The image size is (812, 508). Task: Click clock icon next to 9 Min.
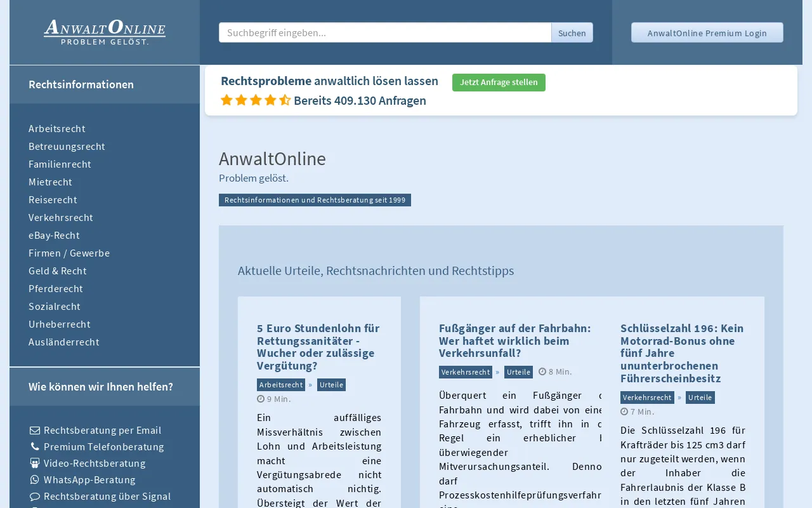coord(261,399)
